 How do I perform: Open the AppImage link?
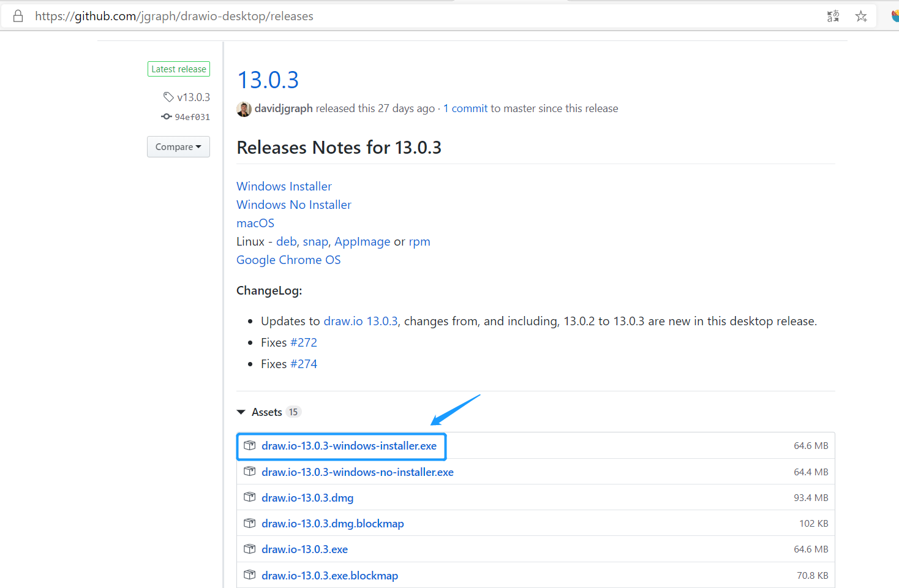[x=362, y=242]
